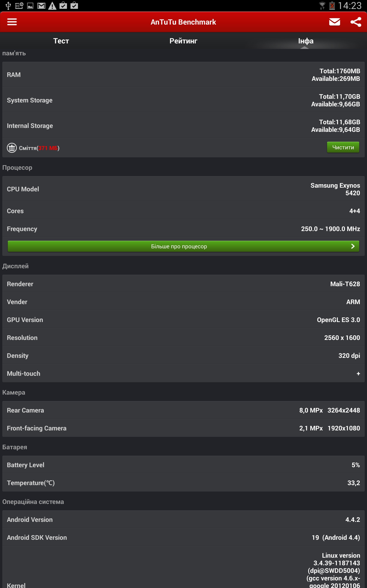This screenshot has width=367, height=588.
Task: Tap the Wi-Fi signal status icon
Action: click(322, 5)
